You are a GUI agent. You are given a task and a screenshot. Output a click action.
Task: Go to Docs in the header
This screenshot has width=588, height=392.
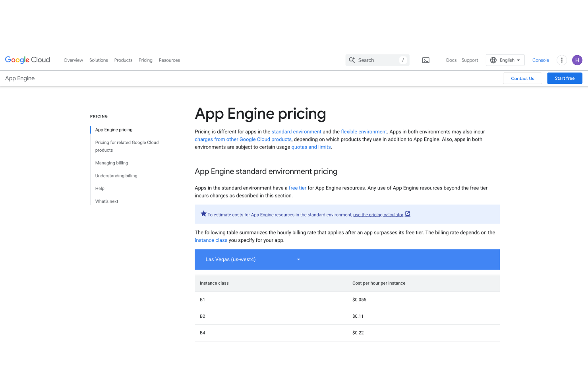click(x=451, y=60)
